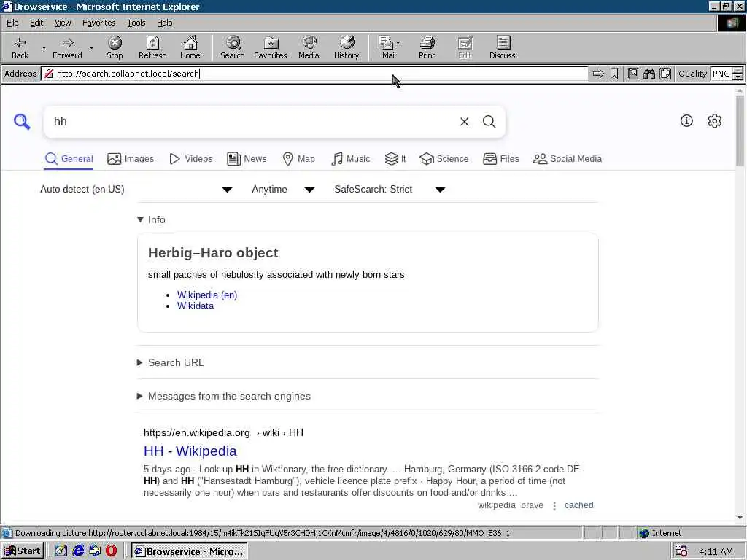This screenshot has height=560, width=747.
Task: Open the Help menu
Action: tap(164, 23)
